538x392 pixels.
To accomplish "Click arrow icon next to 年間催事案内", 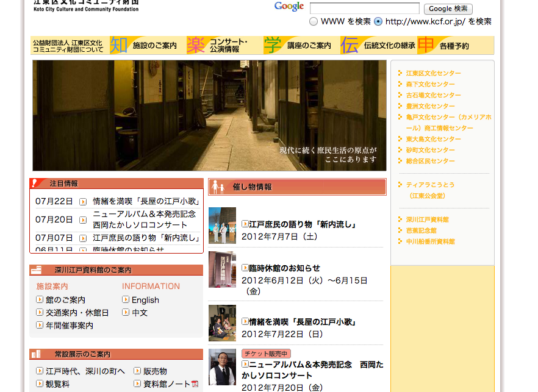I will pyautogui.click(x=40, y=325).
